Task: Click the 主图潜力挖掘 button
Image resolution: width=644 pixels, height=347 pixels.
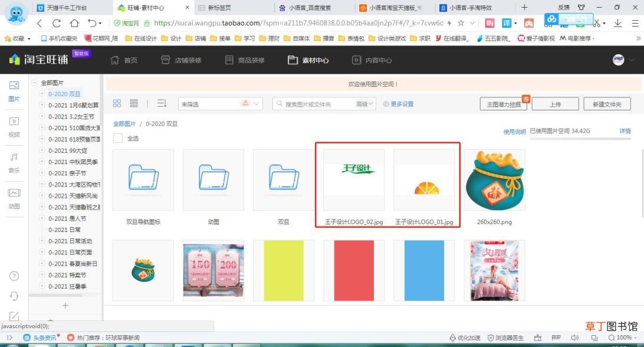Action: point(504,104)
